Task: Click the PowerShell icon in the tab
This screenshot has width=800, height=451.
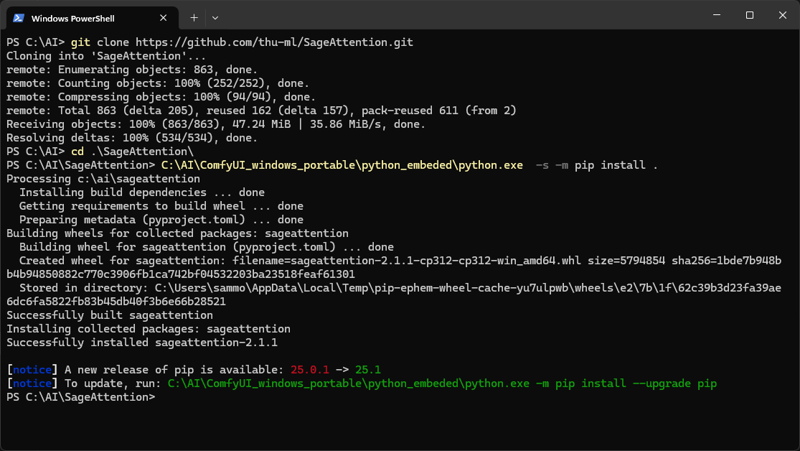Action: 19,18
